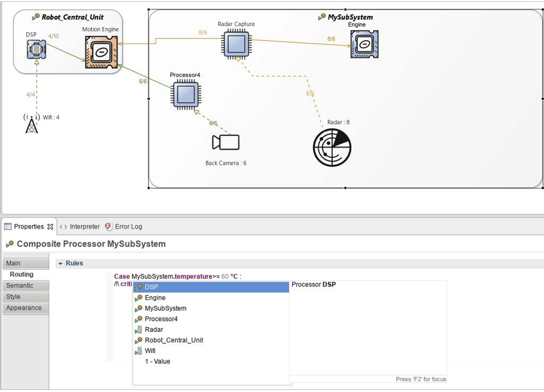
Task: Click the Engine chip in MySubSystem
Action: [x=364, y=44]
